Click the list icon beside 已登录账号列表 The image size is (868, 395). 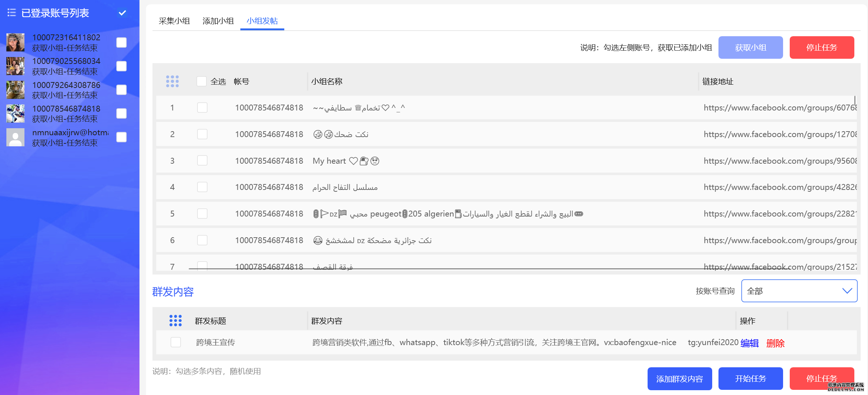(x=11, y=13)
